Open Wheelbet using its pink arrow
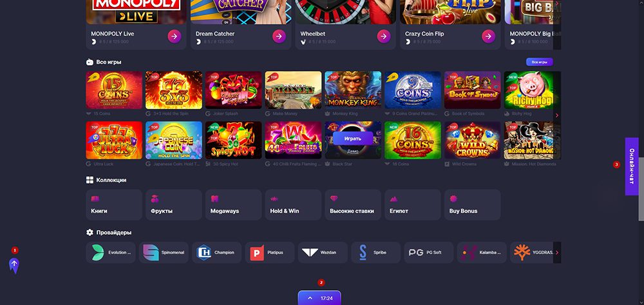 (384, 37)
